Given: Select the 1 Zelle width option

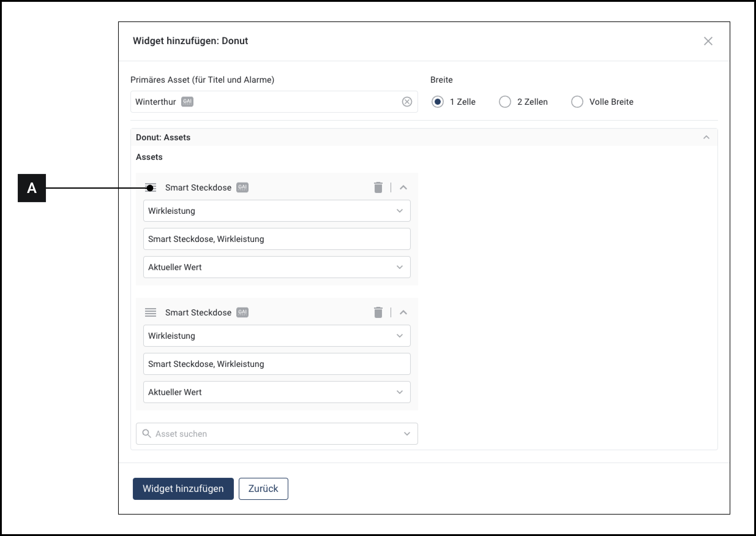Looking at the screenshot, I should (x=437, y=102).
